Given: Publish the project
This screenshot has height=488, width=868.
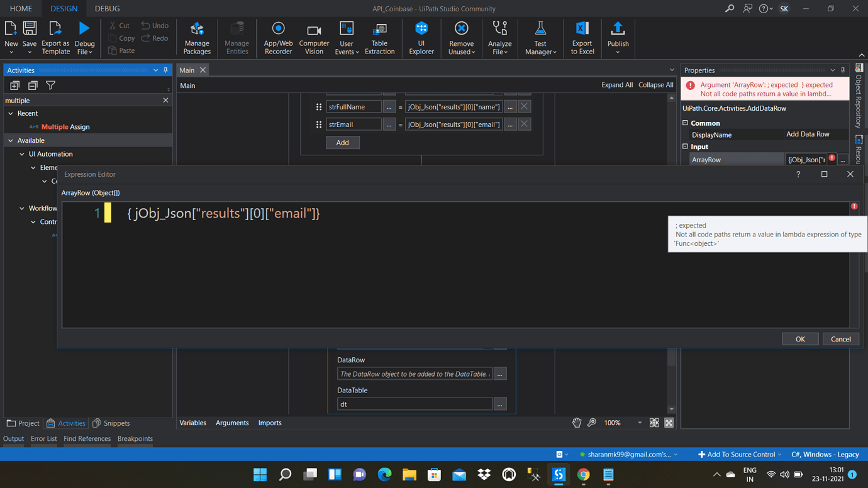Looking at the screenshot, I should 618,36.
